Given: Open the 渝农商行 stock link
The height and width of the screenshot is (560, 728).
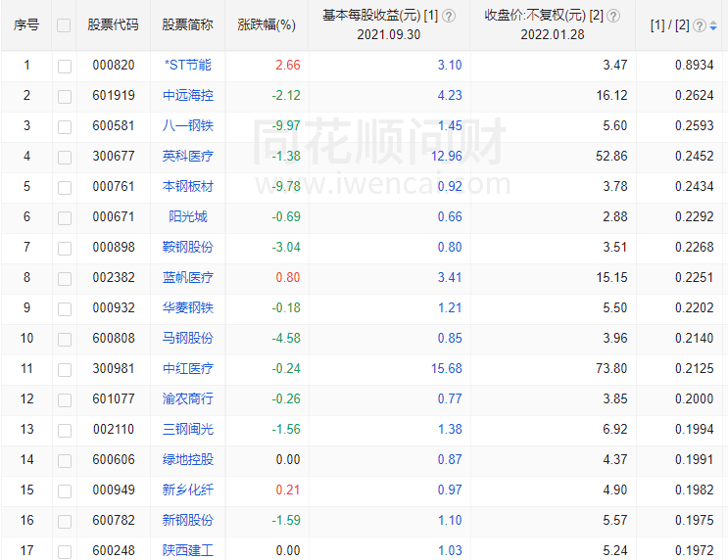Looking at the screenshot, I should pyautogui.click(x=187, y=399).
